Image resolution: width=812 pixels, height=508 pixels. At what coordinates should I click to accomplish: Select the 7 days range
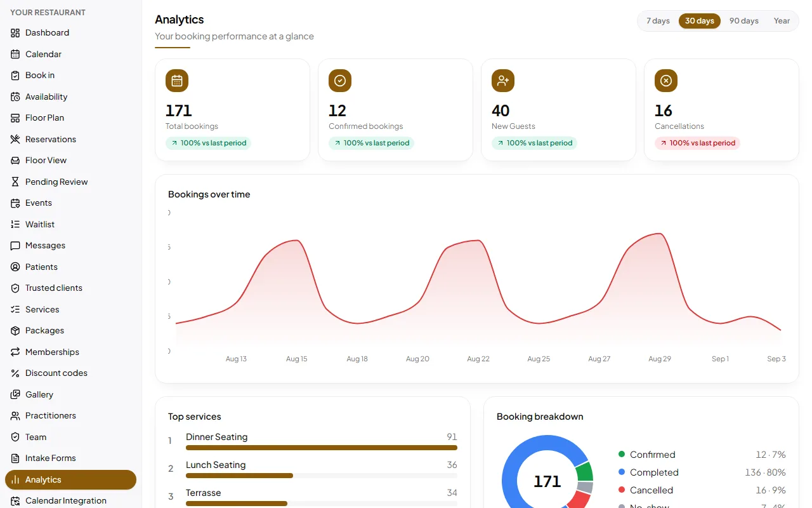click(x=658, y=21)
